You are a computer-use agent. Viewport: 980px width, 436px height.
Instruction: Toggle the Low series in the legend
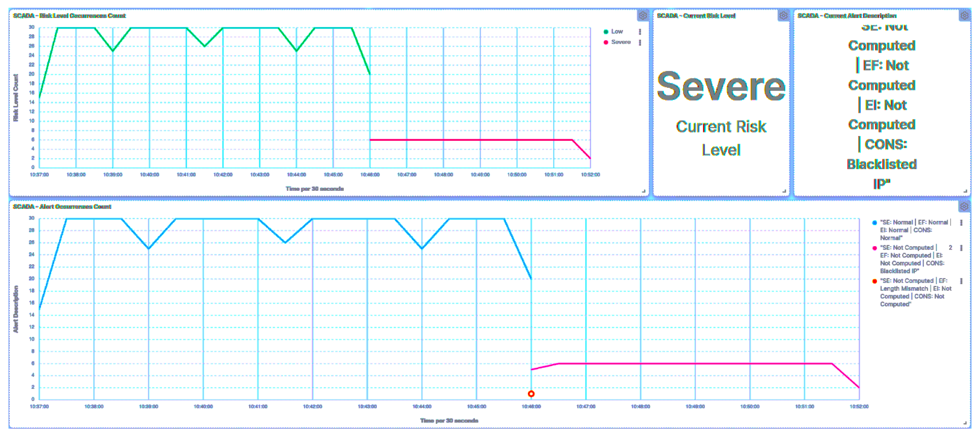[x=617, y=32]
